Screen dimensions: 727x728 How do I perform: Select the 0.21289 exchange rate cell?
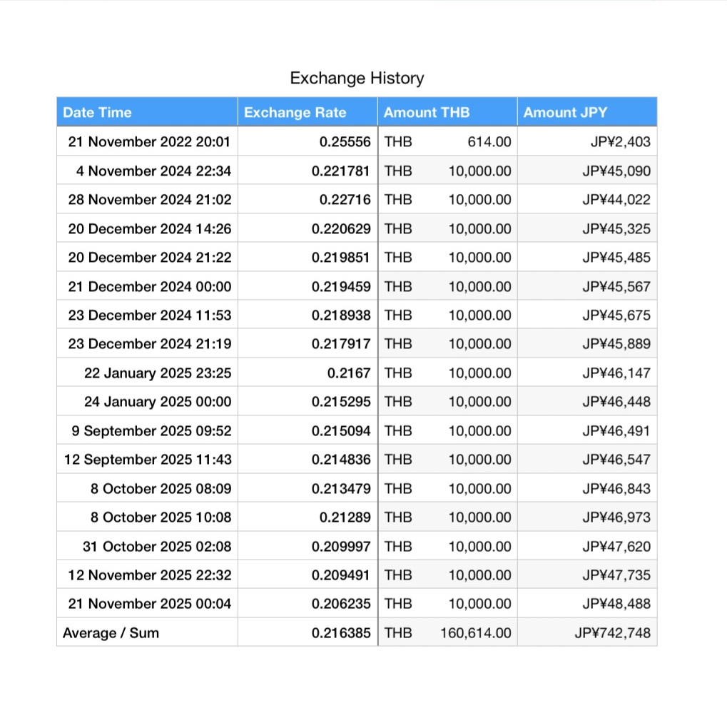point(307,517)
